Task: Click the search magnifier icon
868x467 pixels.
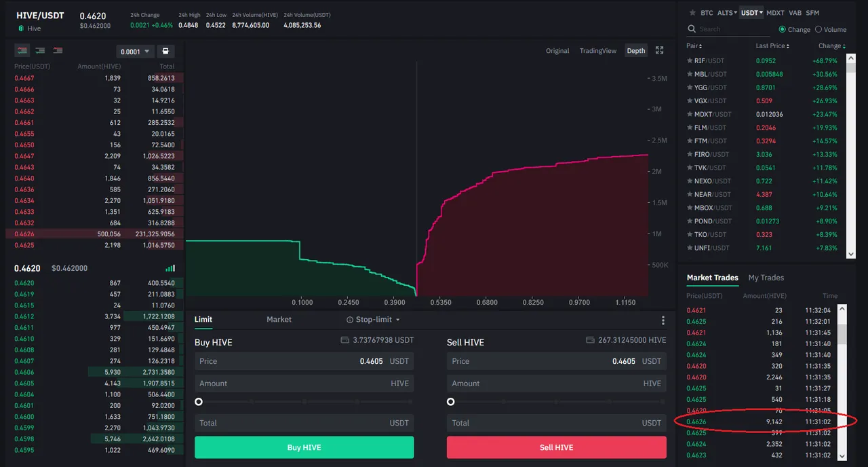Action: point(692,29)
